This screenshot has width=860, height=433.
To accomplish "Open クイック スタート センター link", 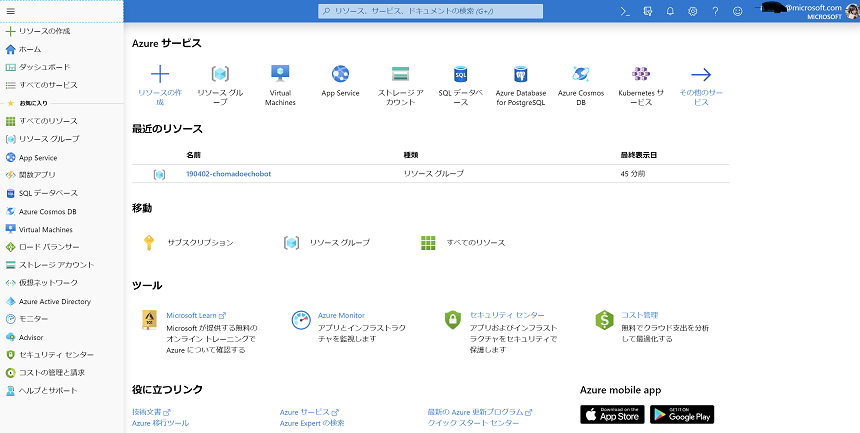I will click(x=473, y=423).
